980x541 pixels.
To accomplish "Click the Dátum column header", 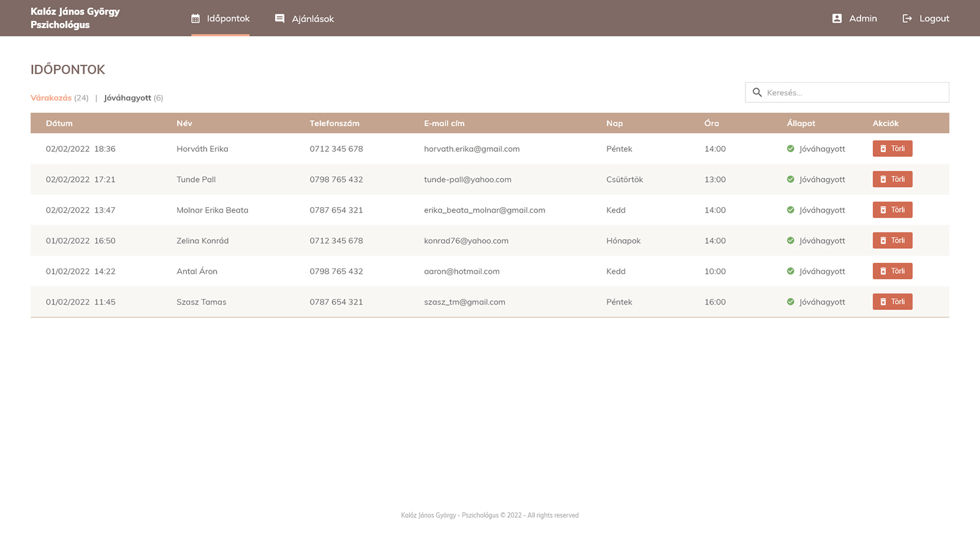I will coord(59,123).
